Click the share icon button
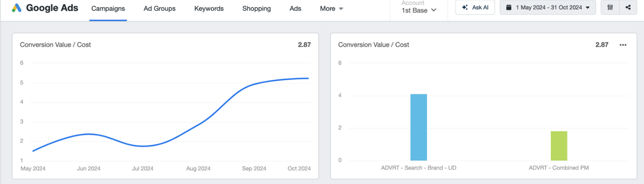The image size is (644, 184). click(x=628, y=8)
